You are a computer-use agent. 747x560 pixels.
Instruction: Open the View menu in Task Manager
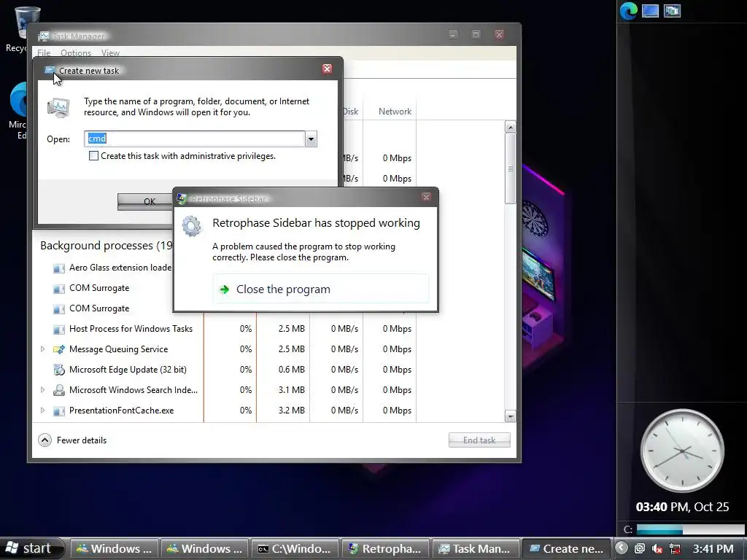[110, 52]
